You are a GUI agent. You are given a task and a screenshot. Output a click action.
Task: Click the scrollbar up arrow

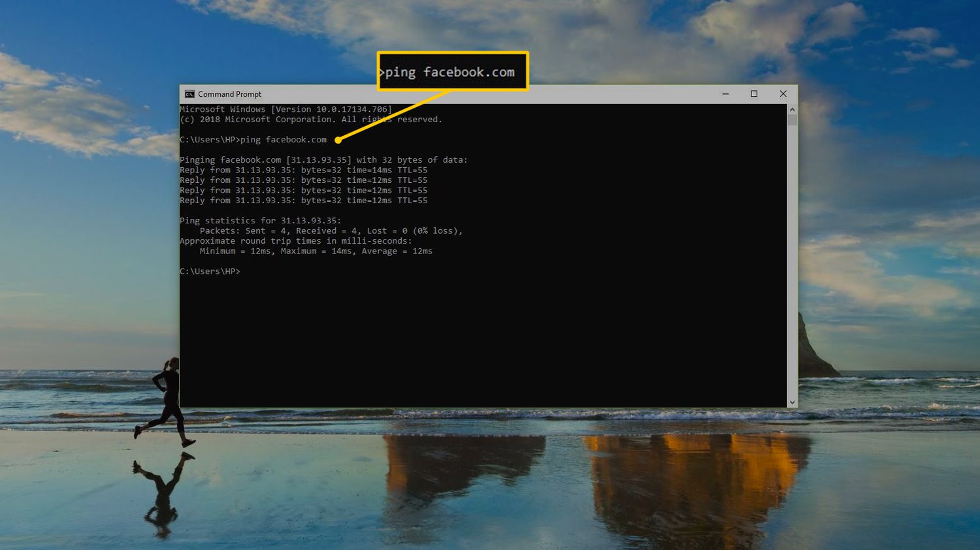pyautogui.click(x=792, y=110)
